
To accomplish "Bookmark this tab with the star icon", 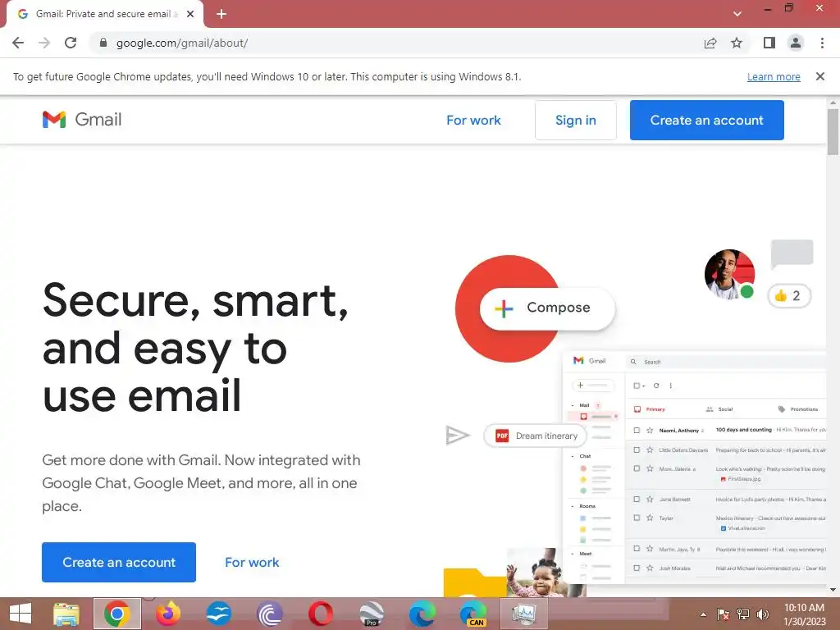I will coord(737,43).
